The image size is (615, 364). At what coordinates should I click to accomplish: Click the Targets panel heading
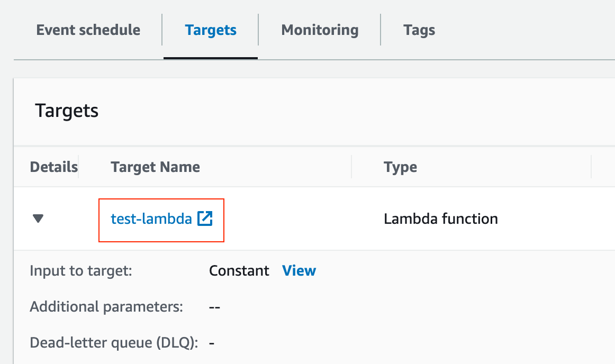pyautogui.click(x=67, y=111)
